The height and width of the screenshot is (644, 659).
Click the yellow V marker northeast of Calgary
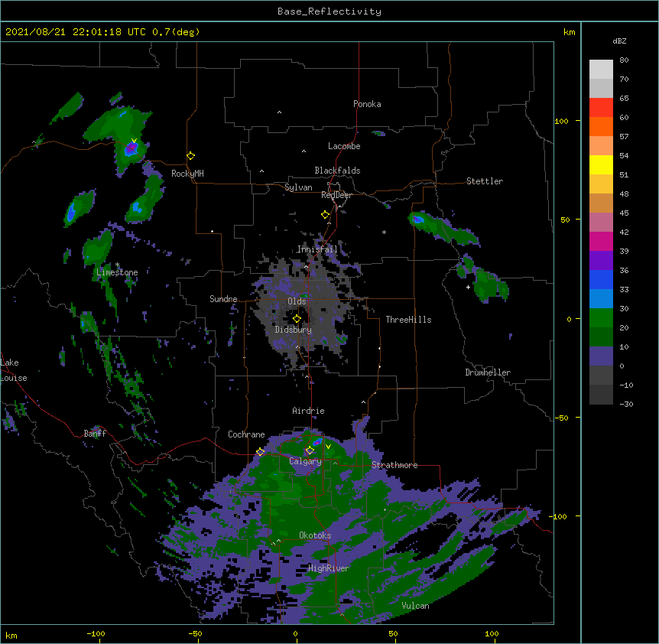(x=328, y=447)
